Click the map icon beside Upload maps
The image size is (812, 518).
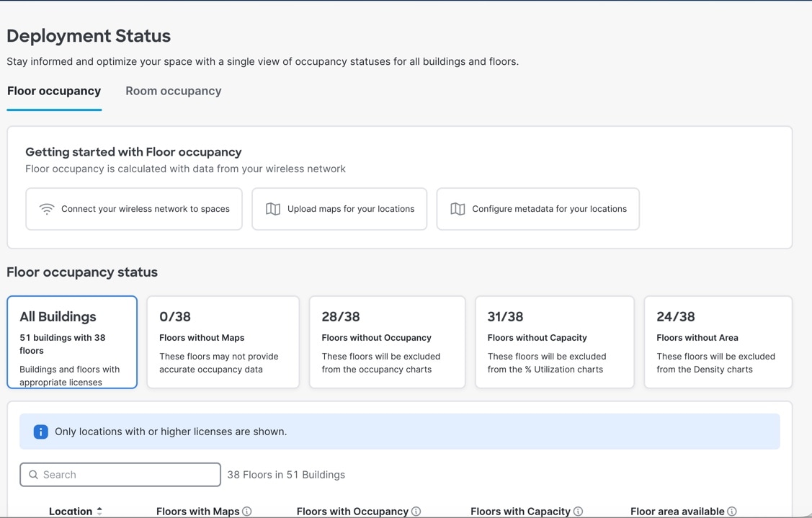pos(273,209)
